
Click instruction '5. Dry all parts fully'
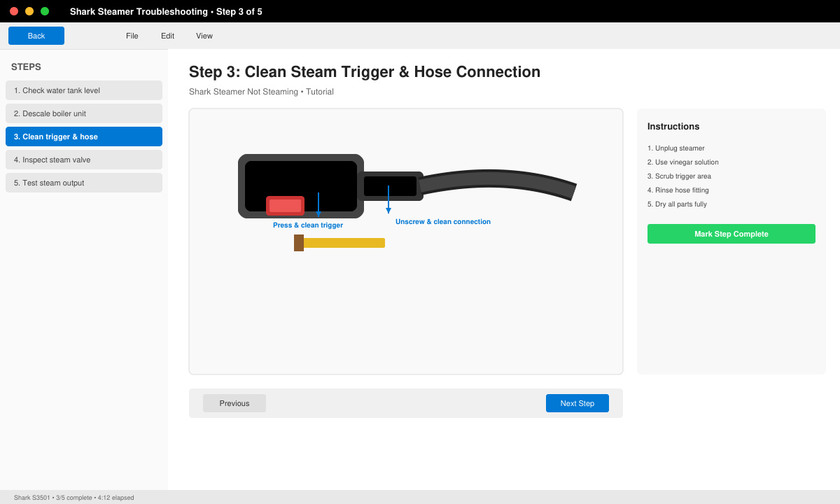677,204
